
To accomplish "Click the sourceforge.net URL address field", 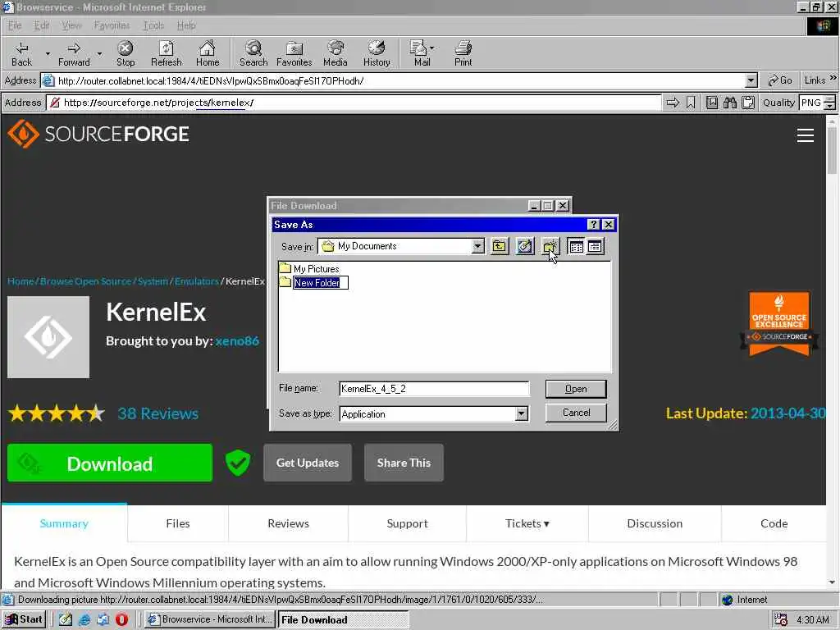I will (x=354, y=103).
